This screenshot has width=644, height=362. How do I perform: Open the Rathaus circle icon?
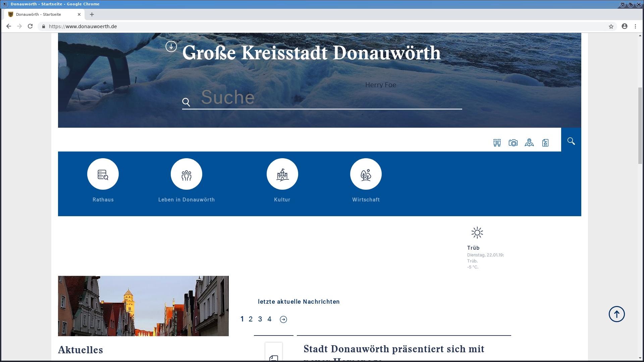[103, 174]
